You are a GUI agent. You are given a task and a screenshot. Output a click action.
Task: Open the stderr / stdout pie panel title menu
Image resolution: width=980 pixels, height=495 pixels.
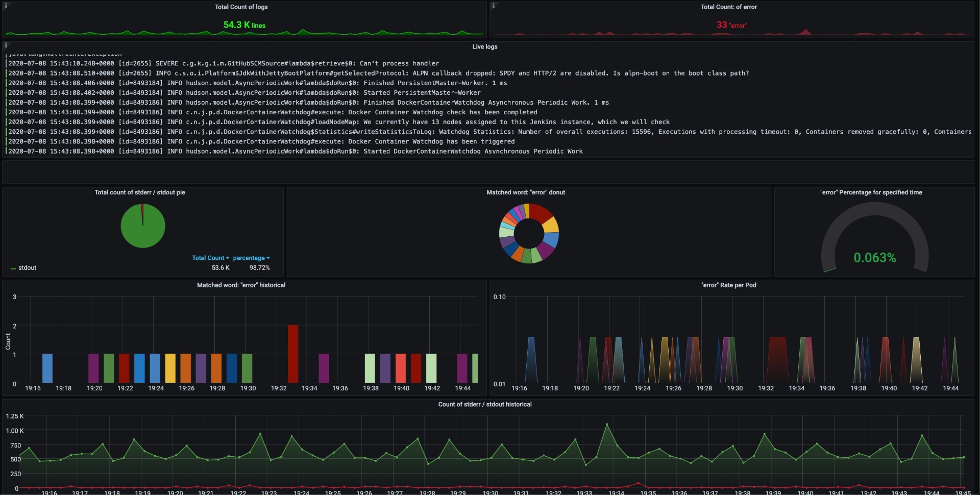click(x=140, y=192)
